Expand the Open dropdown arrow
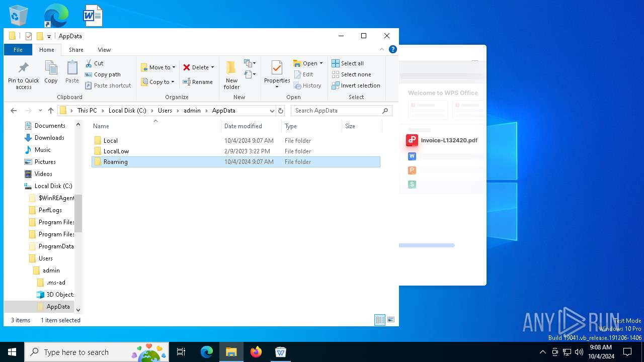 pyautogui.click(x=321, y=63)
